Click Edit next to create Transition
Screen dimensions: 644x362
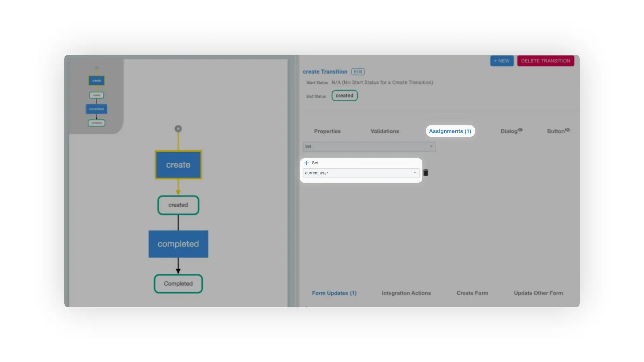point(358,72)
